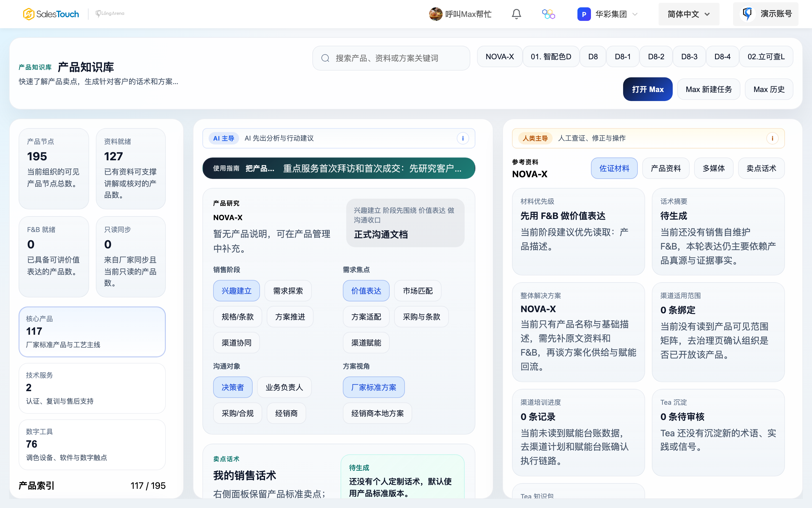Screen dimensions: 812x508
Task: Click the 演示账号 shield avatar
Action: pyautogui.click(x=747, y=14)
